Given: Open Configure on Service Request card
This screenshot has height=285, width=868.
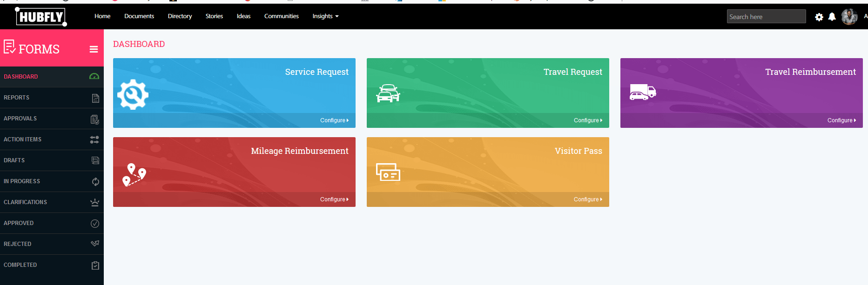Looking at the screenshot, I should tap(334, 120).
